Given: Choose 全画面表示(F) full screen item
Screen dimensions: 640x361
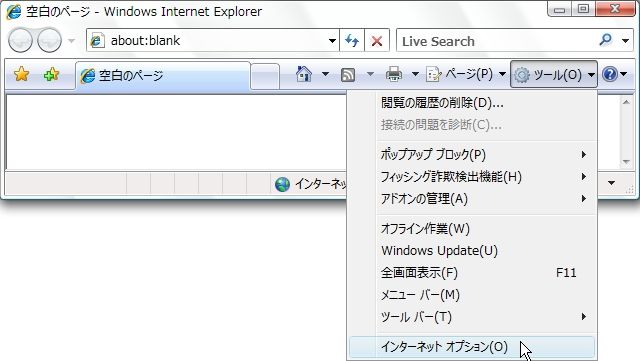Looking at the screenshot, I should tap(473, 272).
